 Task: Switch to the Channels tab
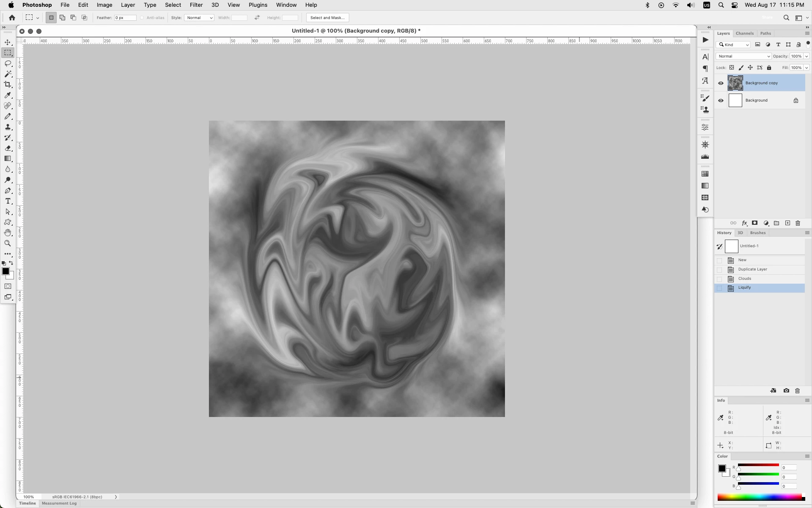tap(744, 33)
